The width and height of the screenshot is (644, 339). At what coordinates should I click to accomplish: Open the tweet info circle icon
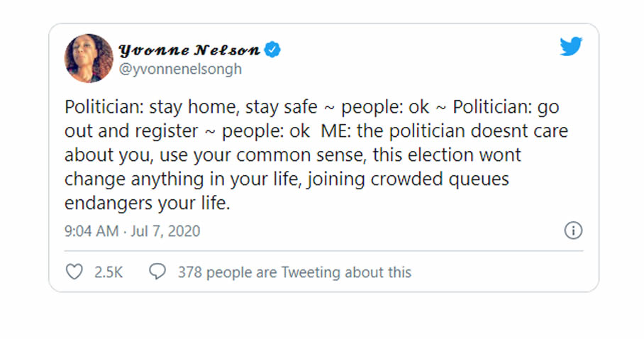[x=573, y=230]
